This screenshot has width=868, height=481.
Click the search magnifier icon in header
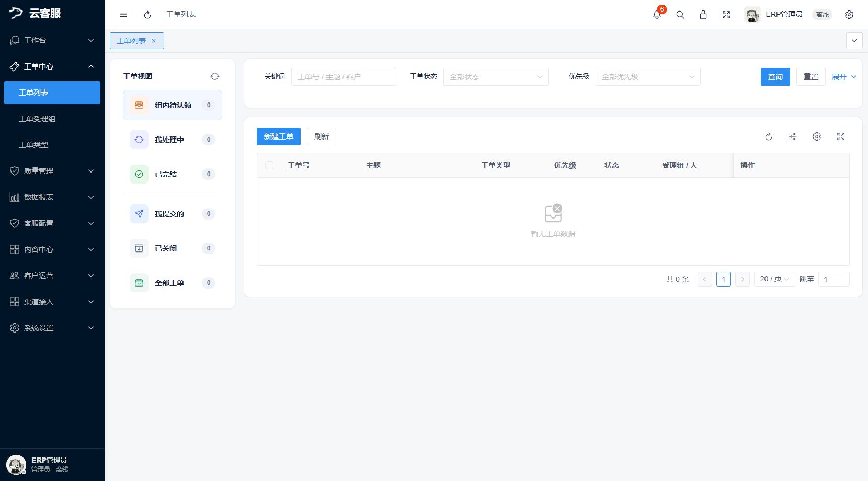(x=680, y=15)
